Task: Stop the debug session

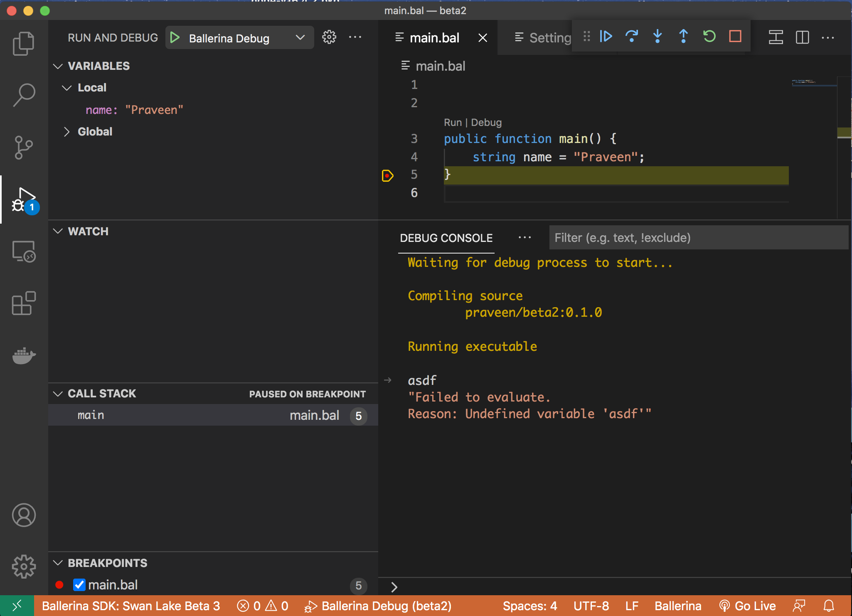Action: (735, 37)
